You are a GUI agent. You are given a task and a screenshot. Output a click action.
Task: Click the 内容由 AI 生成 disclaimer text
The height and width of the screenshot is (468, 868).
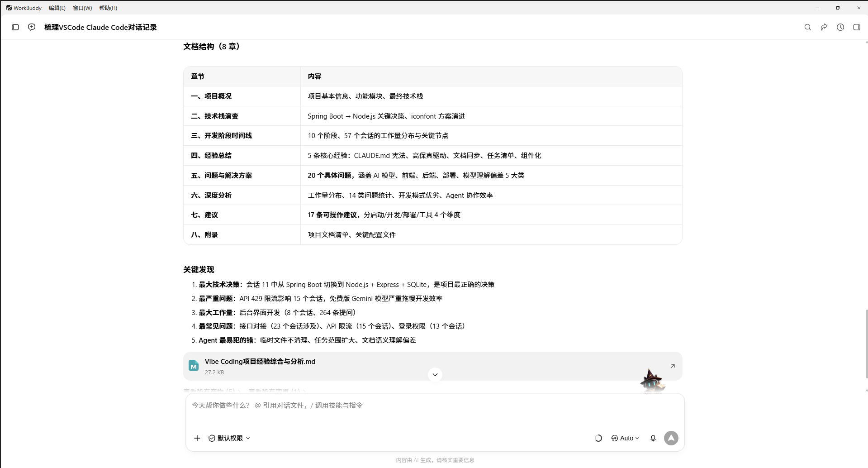click(x=435, y=460)
